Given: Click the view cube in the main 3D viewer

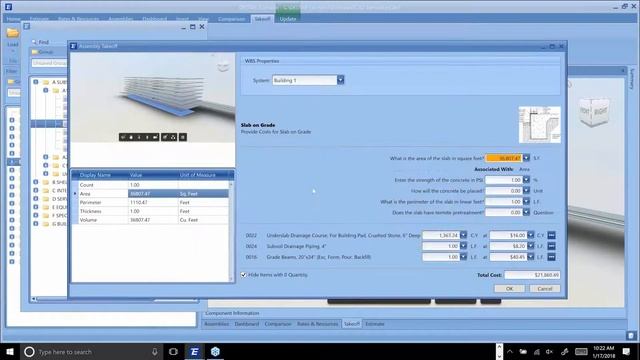Looking at the screenshot, I should click(595, 111).
